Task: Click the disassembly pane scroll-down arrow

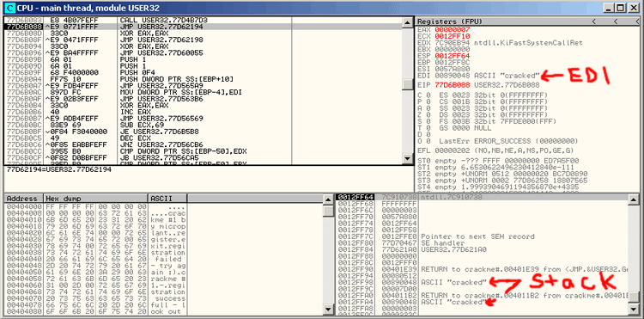Action: pos(407,159)
